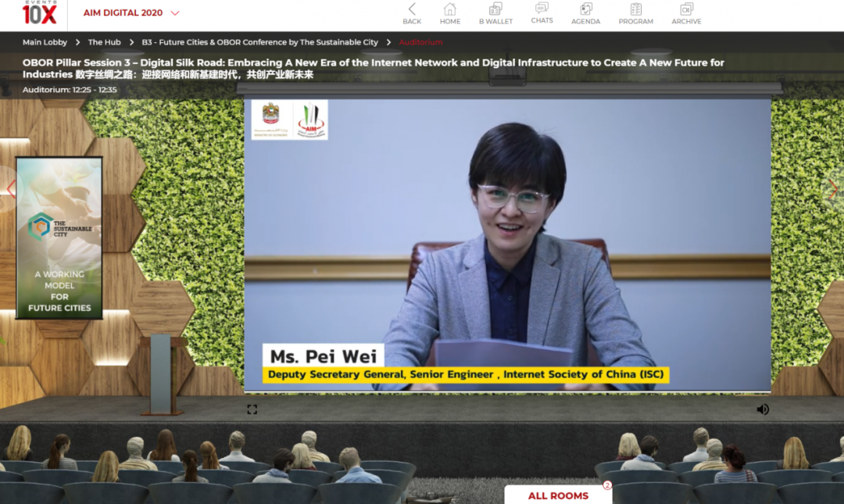Screen dimensions: 844x504
Task: Toggle fullscreen for the video
Action: click(x=252, y=409)
